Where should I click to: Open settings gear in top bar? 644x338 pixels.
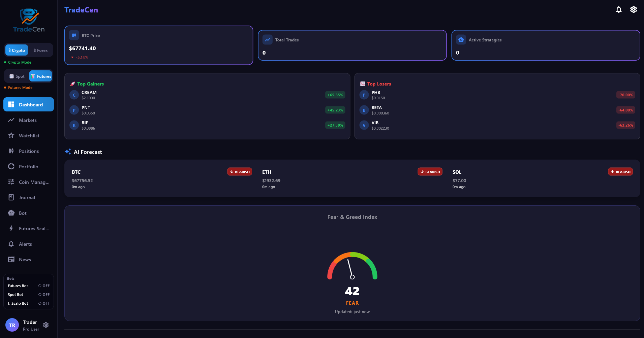tap(634, 9)
